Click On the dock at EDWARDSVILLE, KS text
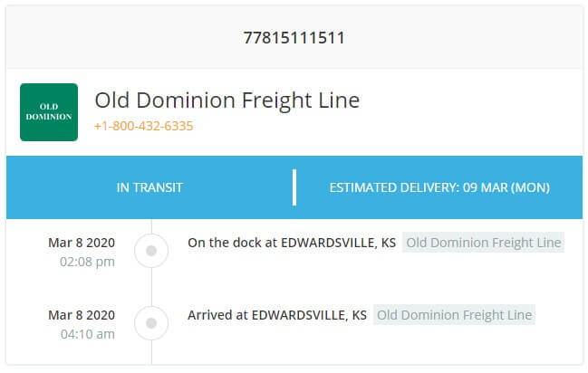Viewport: 588px width, 373px height. click(292, 243)
